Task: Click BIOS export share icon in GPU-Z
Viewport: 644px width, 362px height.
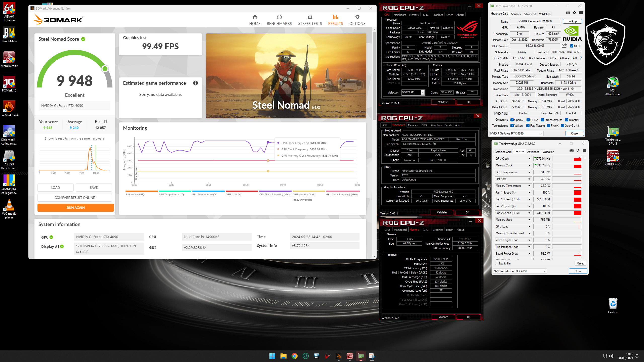Action: [564, 46]
